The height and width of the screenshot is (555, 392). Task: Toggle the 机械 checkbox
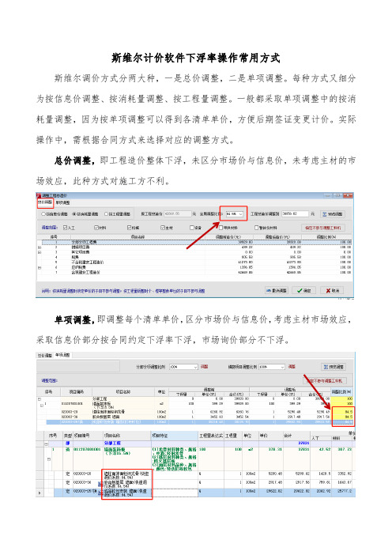point(134,228)
